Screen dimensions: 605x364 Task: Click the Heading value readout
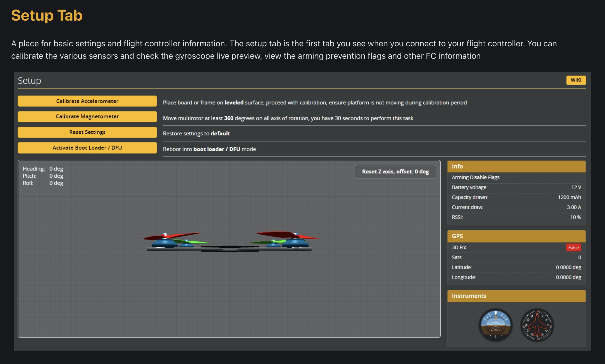(56, 169)
